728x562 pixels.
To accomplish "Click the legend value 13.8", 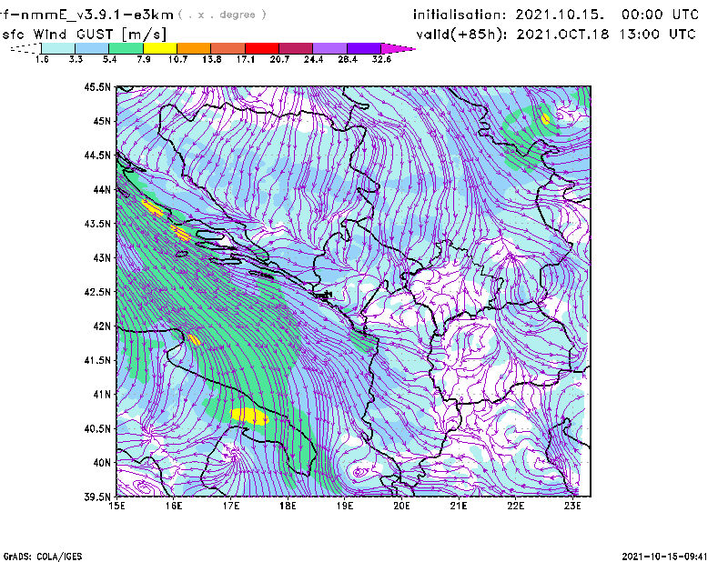I will [x=212, y=59].
